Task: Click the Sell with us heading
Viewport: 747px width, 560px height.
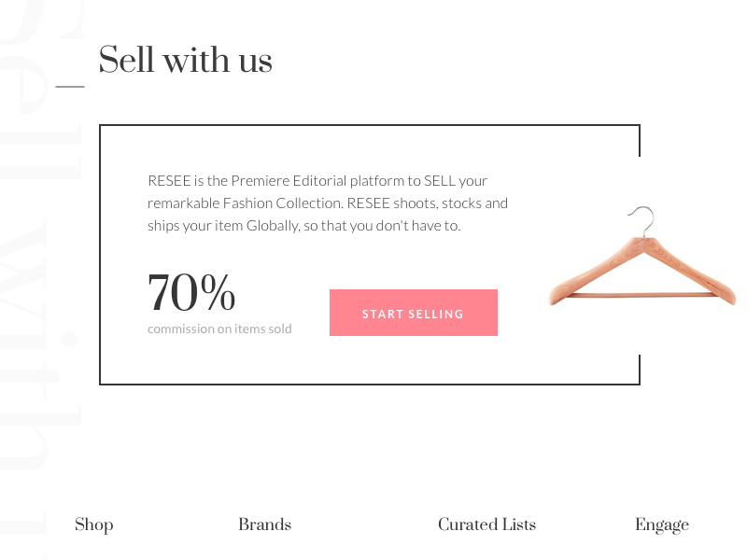Action: 185,60
